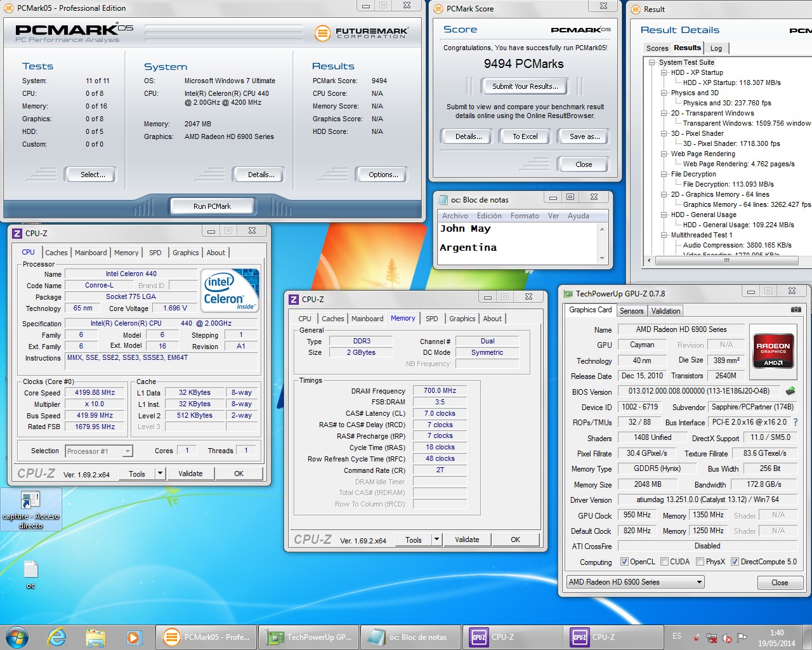Toggle the DirectCompute 5.0 checkbox

tap(735, 562)
